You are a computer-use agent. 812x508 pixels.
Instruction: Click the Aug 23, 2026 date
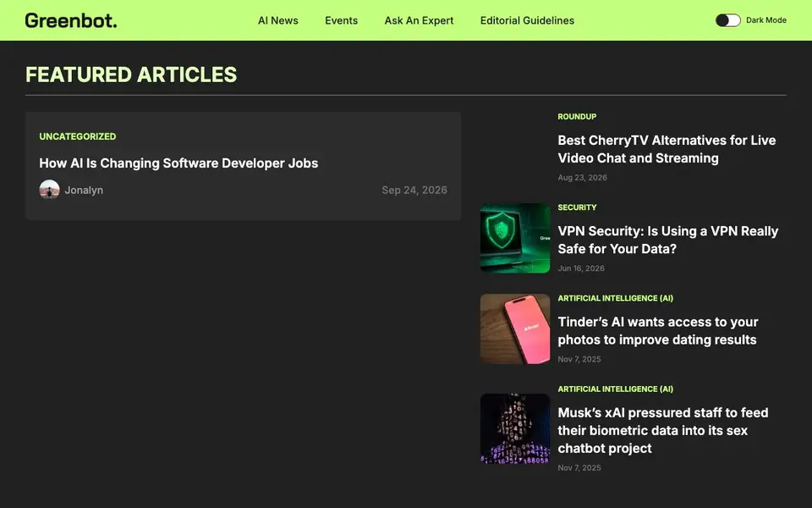[582, 177]
